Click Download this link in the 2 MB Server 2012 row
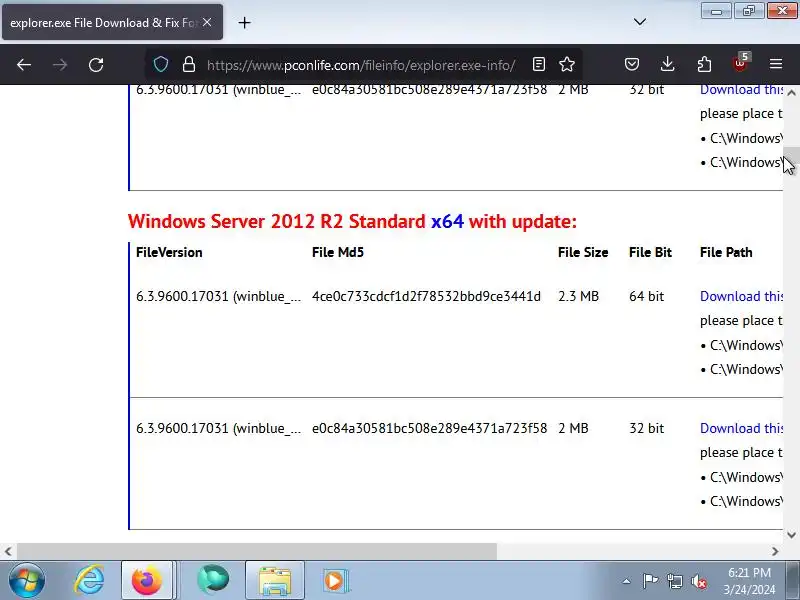800x600 pixels. (741, 428)
